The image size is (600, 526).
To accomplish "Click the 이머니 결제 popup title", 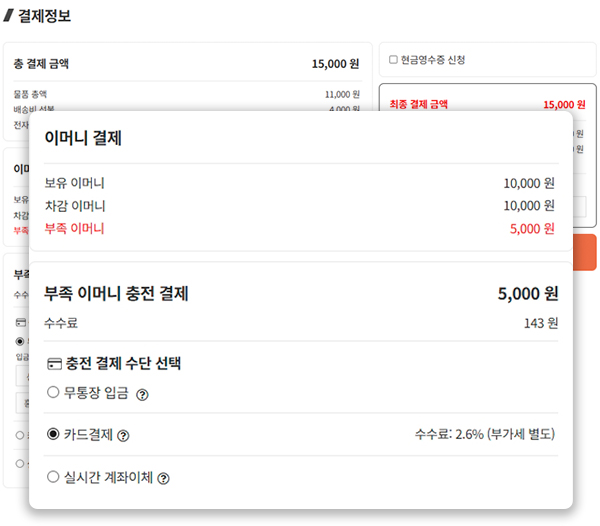I will click(83, 139).
